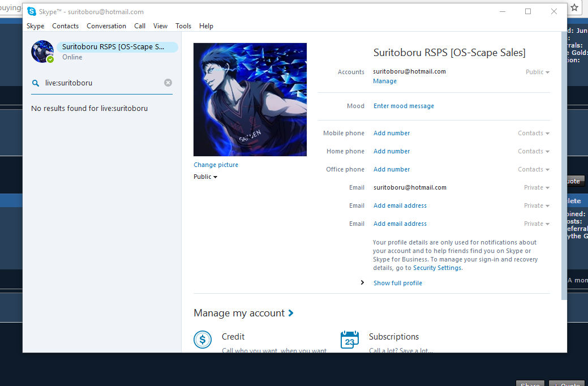This screenshot has height=386, width=588.
Task: Open Private dropdown for suritoboru@hotmail.com email
Action: click(537, 187)
